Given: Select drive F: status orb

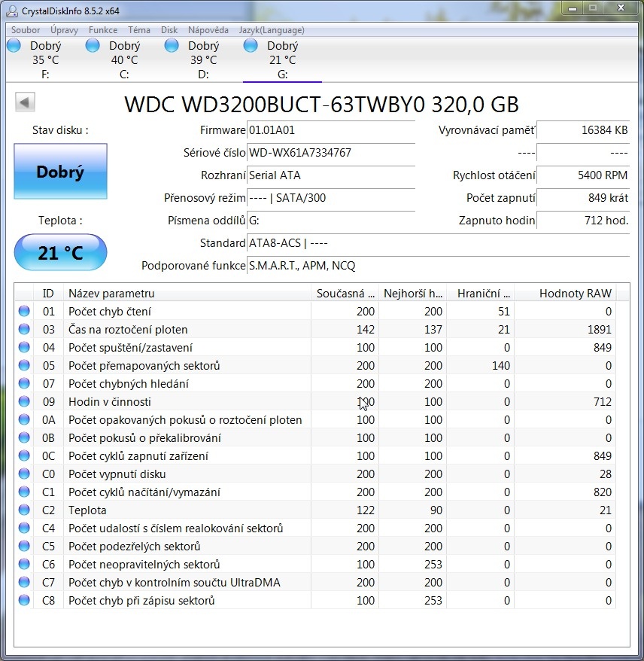Looking at the screenshot, I should 14,45.
